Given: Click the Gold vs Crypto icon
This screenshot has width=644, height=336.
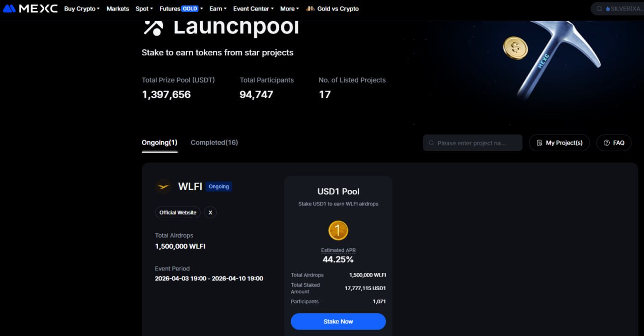Looking at the screenshot, I should click(310, 9).
